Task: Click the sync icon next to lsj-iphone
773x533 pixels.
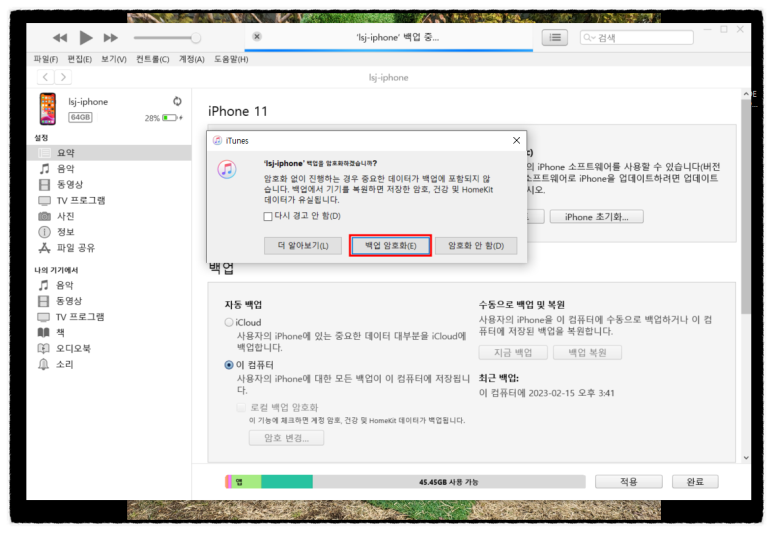Action: 177,101
